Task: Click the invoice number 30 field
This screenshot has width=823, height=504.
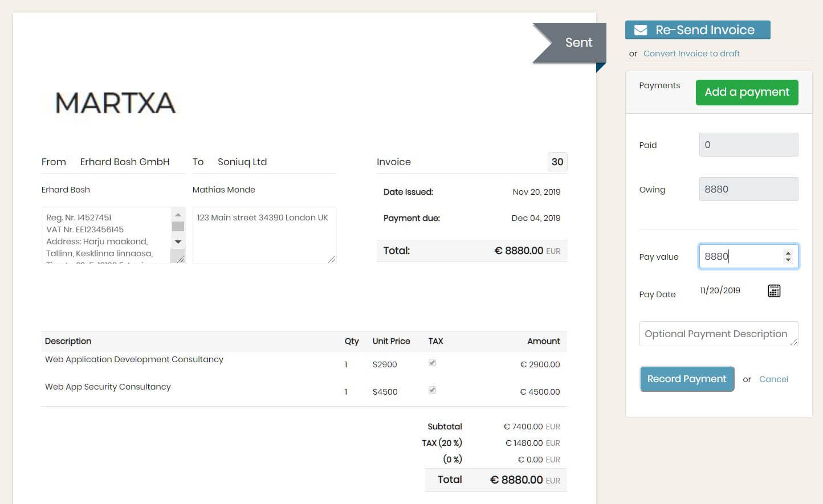Action: [557, 162]
